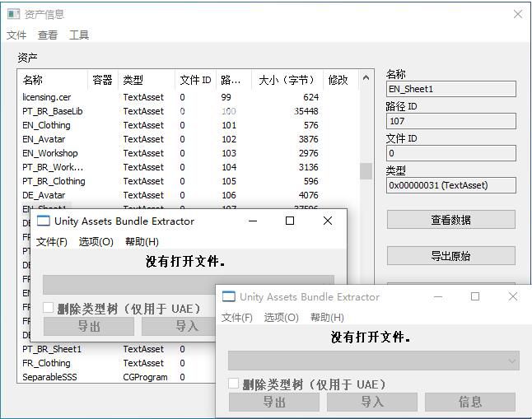Open 文件 menu in 资产信息 window

tap(16, 35)
